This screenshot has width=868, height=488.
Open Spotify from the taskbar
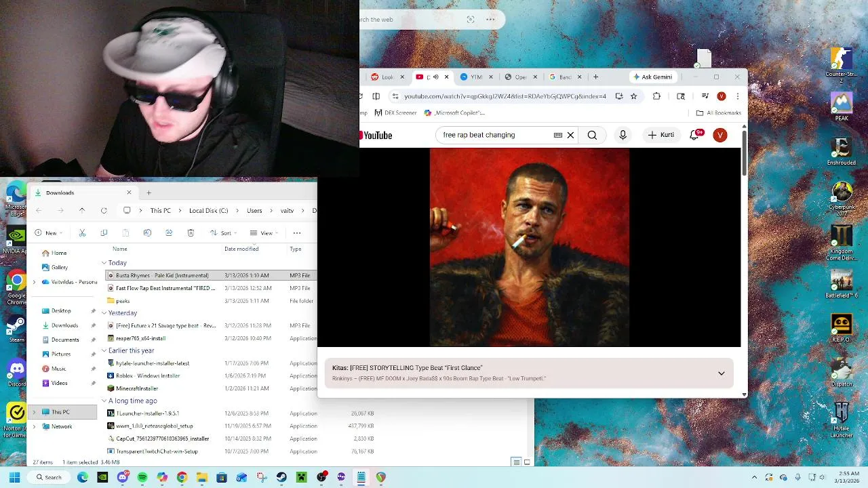pyautogui.click(x=142, y=477)
